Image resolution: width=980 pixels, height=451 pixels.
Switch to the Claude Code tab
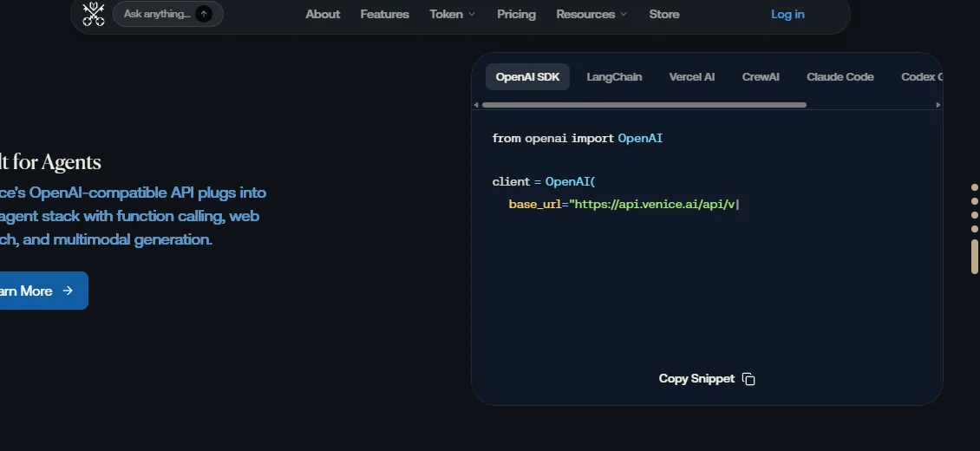(x=840, y=77)
